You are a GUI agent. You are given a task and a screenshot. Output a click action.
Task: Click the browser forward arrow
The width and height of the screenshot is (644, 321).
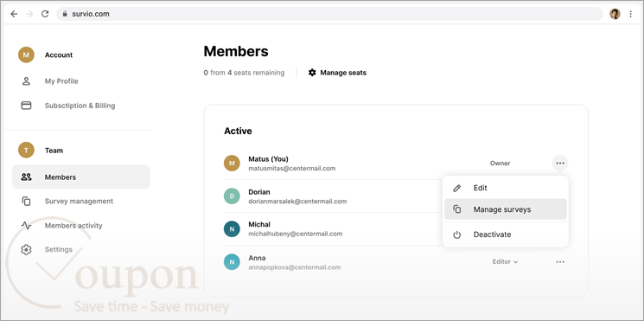pos(29,14)
